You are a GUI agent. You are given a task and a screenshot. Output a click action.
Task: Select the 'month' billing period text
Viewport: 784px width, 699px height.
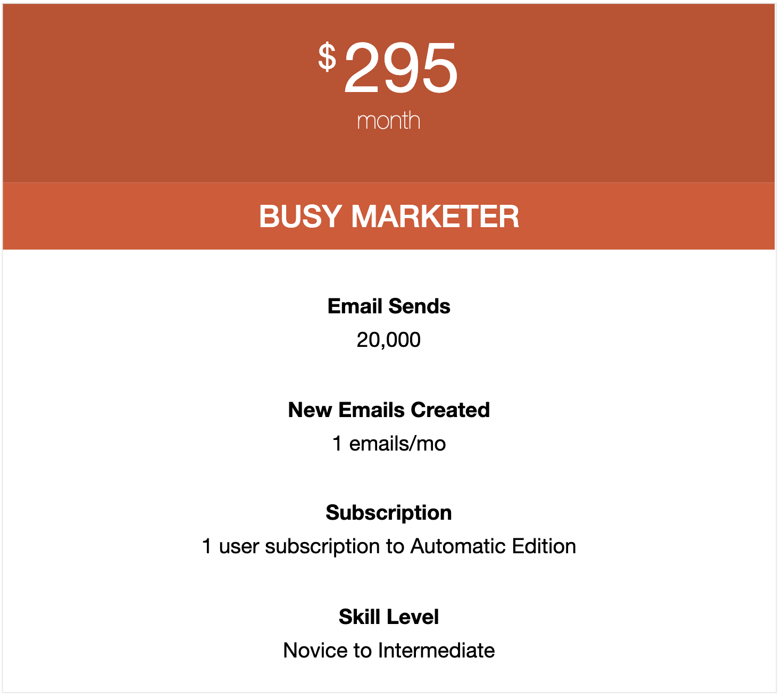click(x=388, y=121)
